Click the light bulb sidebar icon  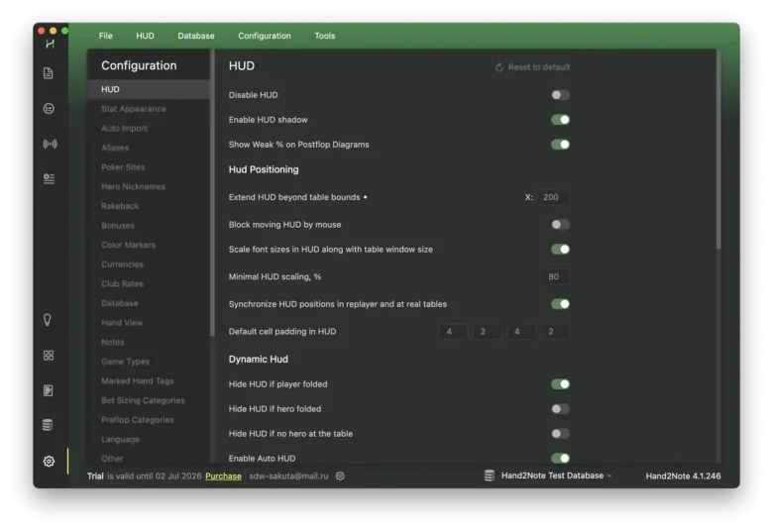48,320
